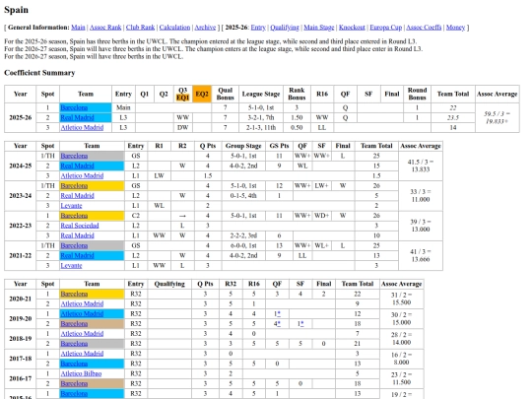
Task: Select the 5-1-0, 1st League Stage cell
Action: click(x=261, y=107)
